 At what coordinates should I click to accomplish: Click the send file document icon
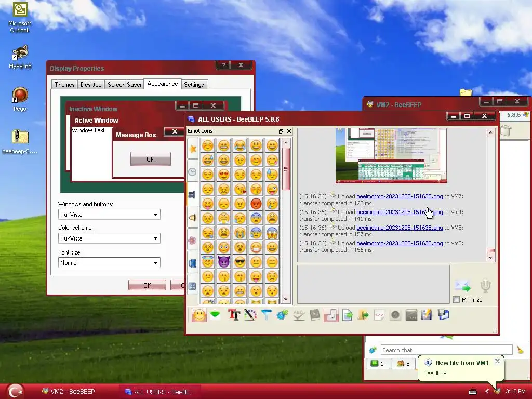tap(347, 315)
